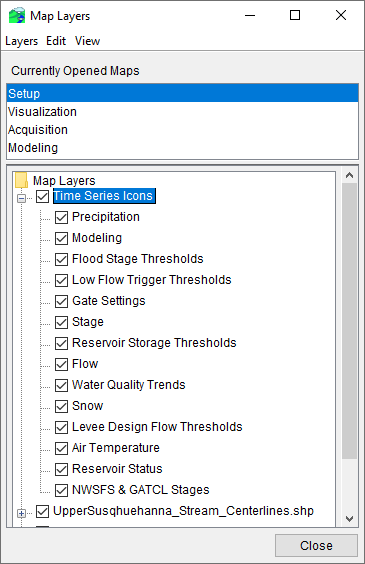The height and width of the screenshot is (564, 365).
Task: Select NWSFS & GATCL Stages label
Action: tap(141, 490)
